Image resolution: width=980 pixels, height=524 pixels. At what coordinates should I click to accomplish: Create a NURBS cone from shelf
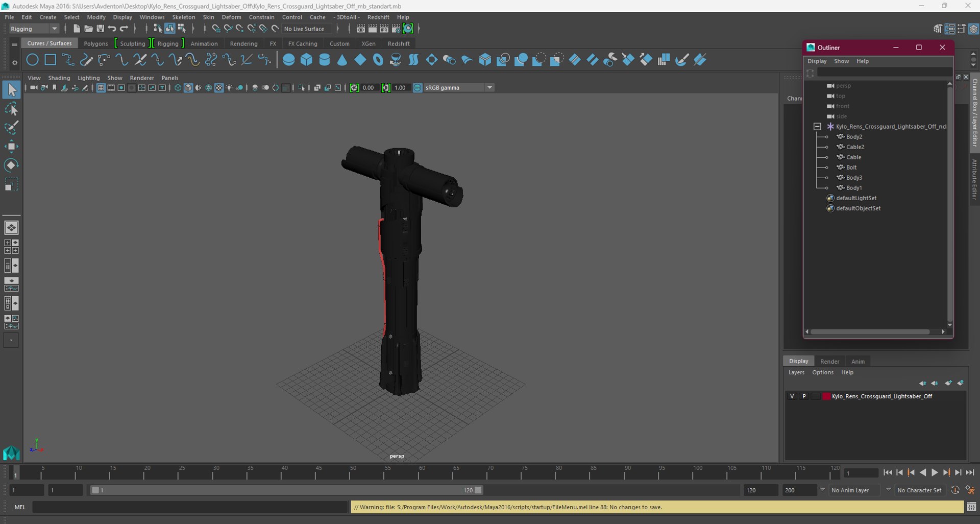[x=342, y=60]
